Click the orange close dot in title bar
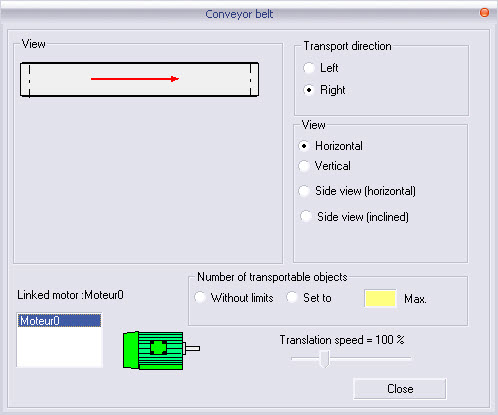This screenshot has height=415, width=498. (x=484, y=13)
